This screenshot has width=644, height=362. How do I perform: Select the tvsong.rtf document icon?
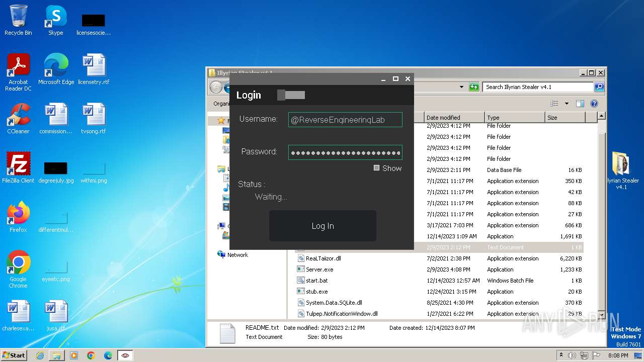coord(94,119)
